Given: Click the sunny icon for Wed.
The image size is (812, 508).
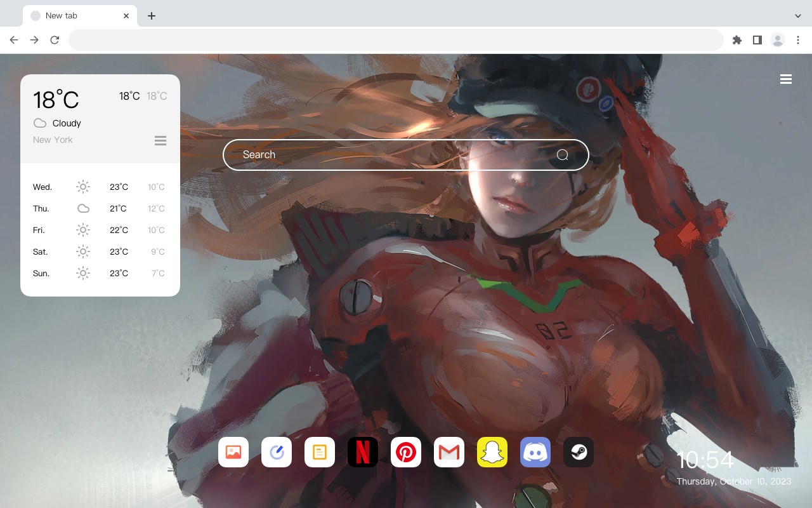Looking at the screenshot, I should pyautogui.click(x=83, y=187).
